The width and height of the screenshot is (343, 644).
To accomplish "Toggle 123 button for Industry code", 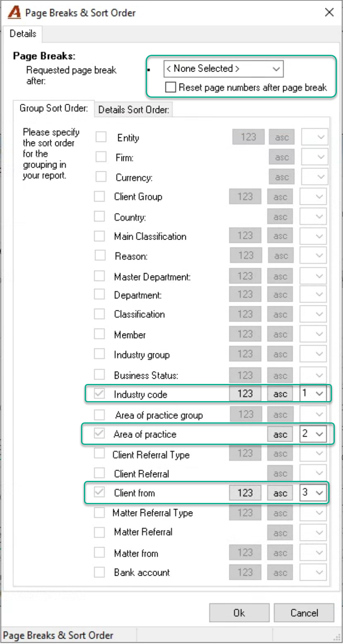I will pyautogui.click(x=245, y=394).
